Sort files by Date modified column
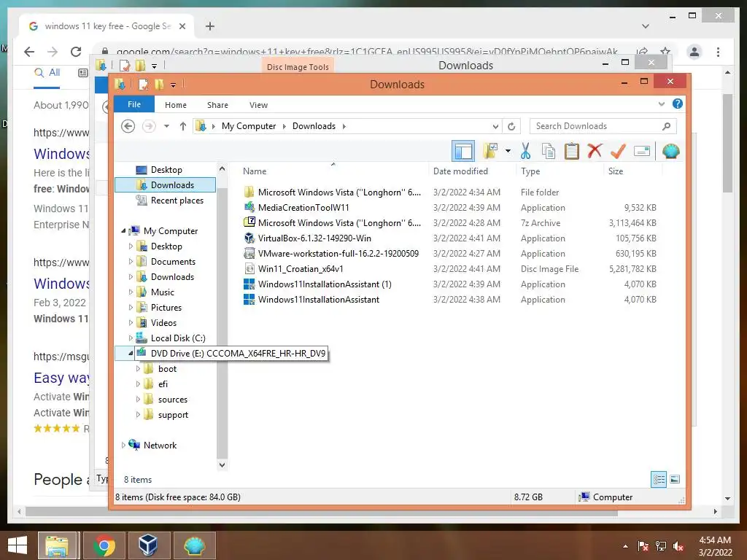 click(460, 171)
